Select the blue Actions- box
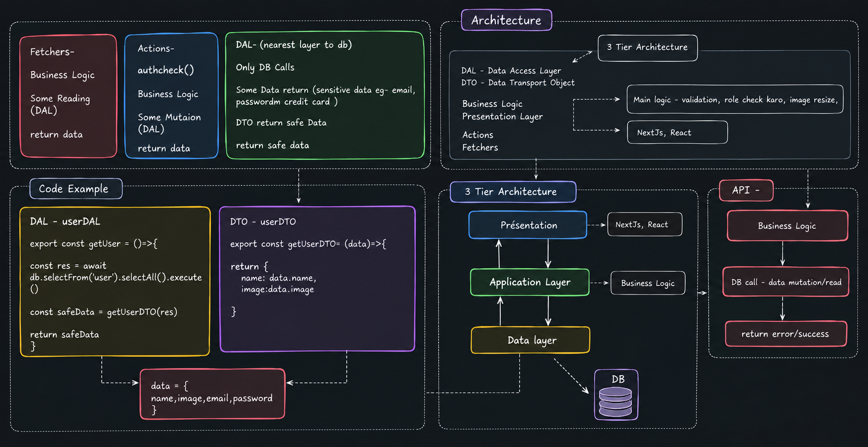868x447 pixels. click(171, 96)
